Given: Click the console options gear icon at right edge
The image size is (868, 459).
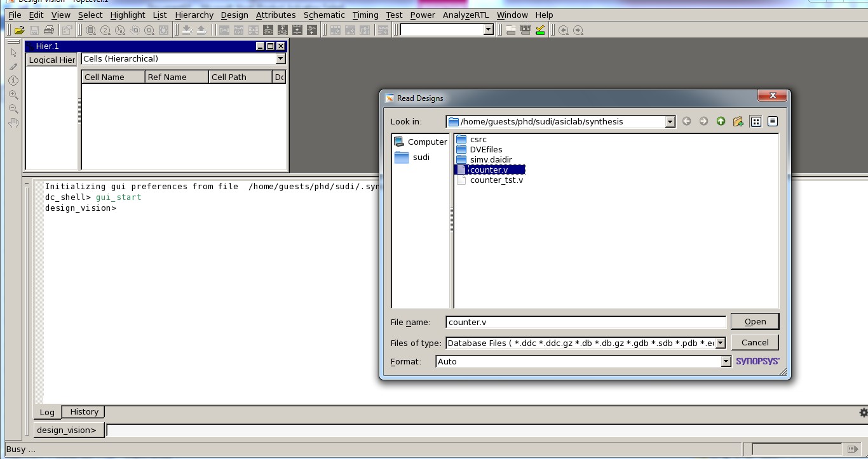Looking at the screenshot, I should tap(863, 413).
